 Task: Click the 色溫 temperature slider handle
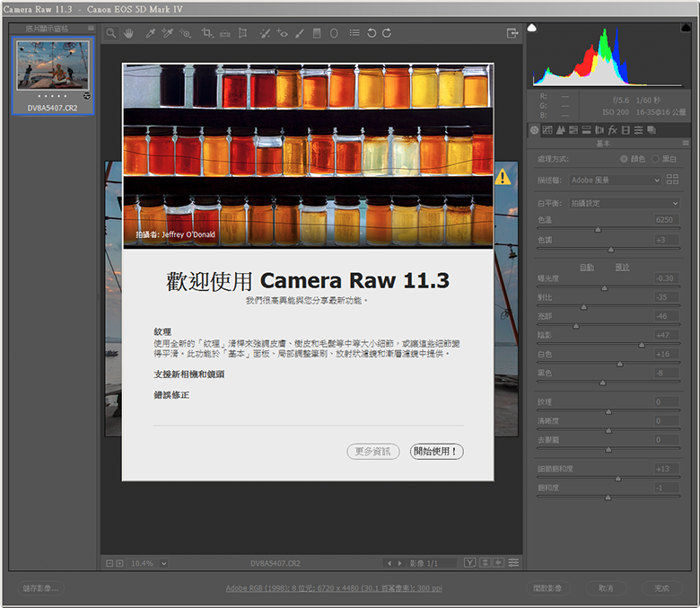point(598,230)
